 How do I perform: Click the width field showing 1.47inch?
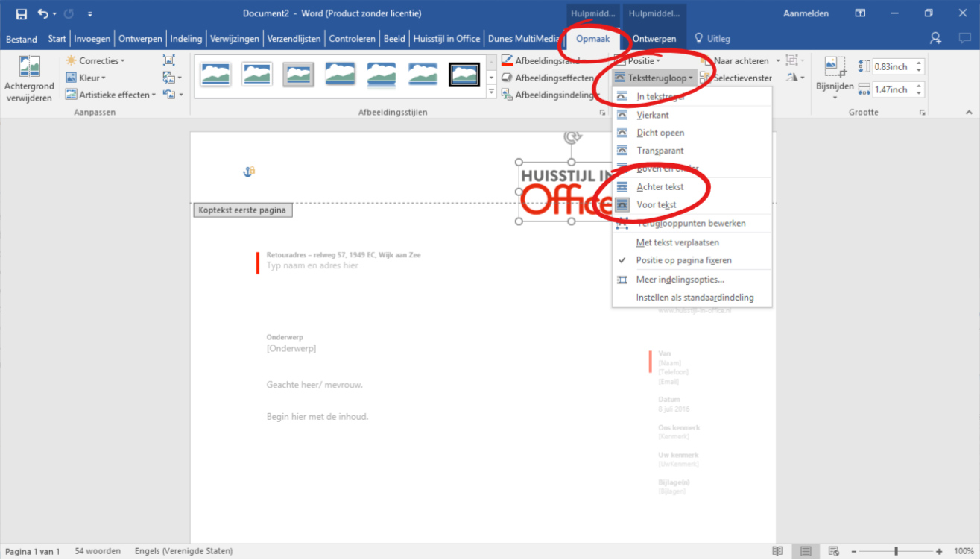click(891, 89)
